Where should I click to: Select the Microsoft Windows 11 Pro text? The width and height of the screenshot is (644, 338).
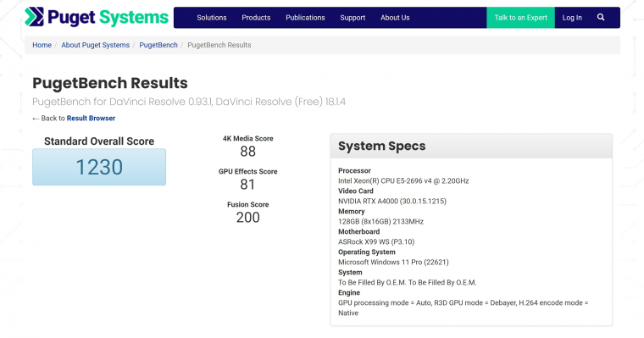pos(393,262)
